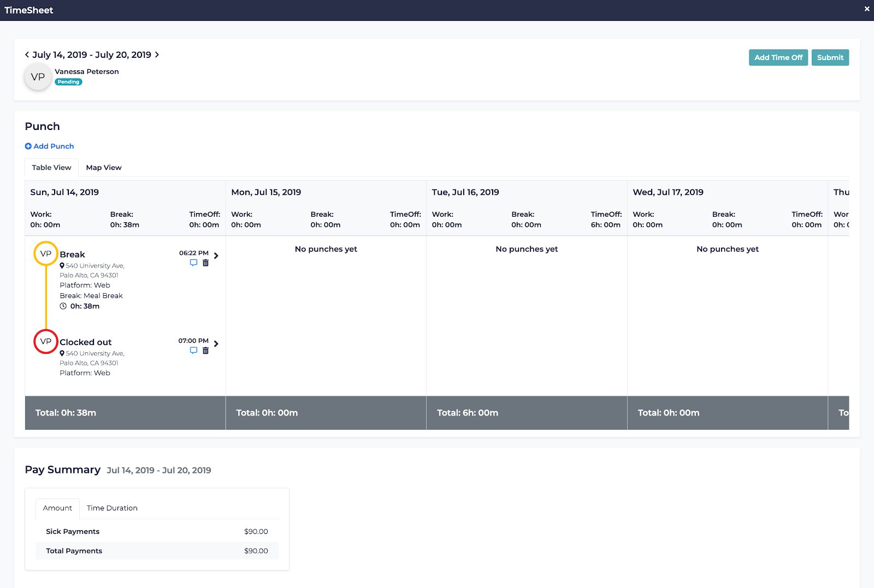Image resolution: width=874 pixels, height=588 pixels.
Task: Click the Add Time Off button
Action: [x=778, y=57]
